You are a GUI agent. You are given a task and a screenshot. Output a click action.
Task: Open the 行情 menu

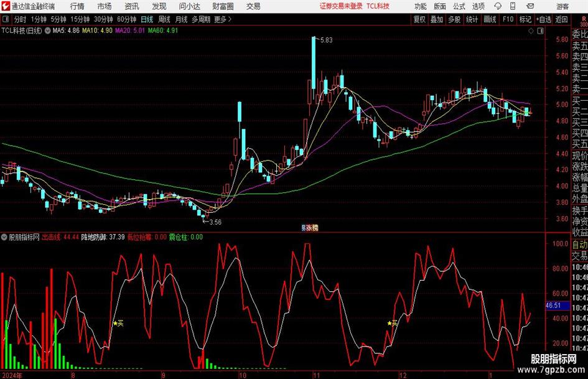(x=77, y=6)
